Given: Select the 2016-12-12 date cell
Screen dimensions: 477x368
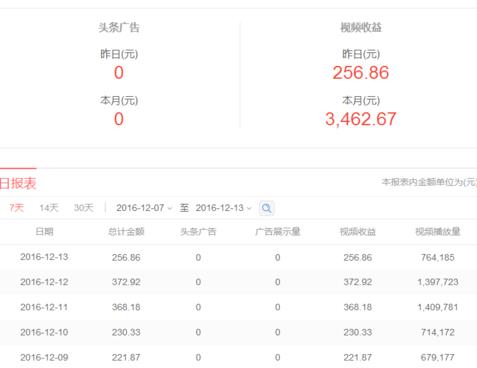Looking at the screenshot, I should pos(44,282).
